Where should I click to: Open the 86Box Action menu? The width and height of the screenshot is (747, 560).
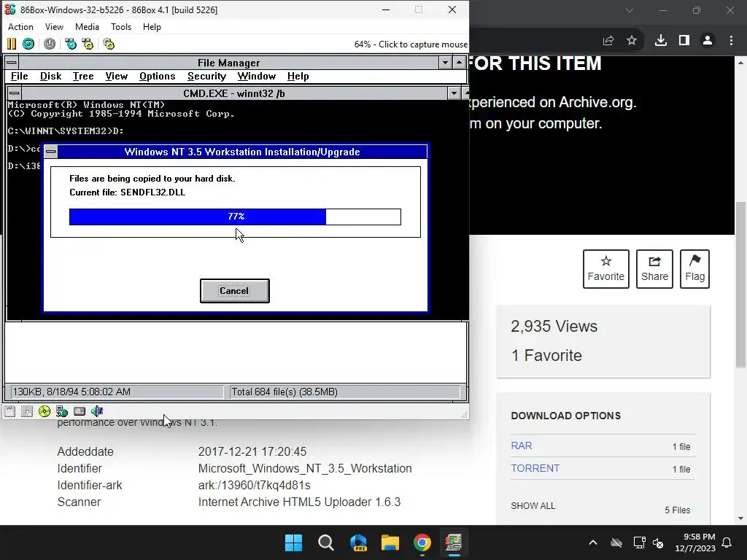click(x=20, y=27)
